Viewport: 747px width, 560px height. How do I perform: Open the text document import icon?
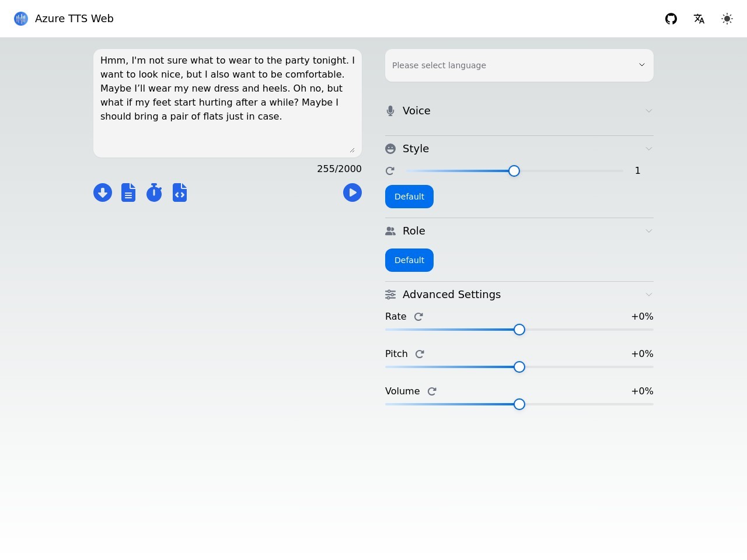(x=128, y=192)
